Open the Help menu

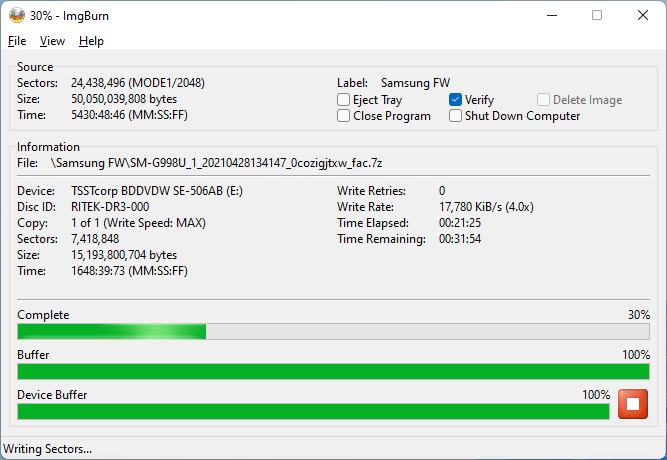[x=91, y=41]
